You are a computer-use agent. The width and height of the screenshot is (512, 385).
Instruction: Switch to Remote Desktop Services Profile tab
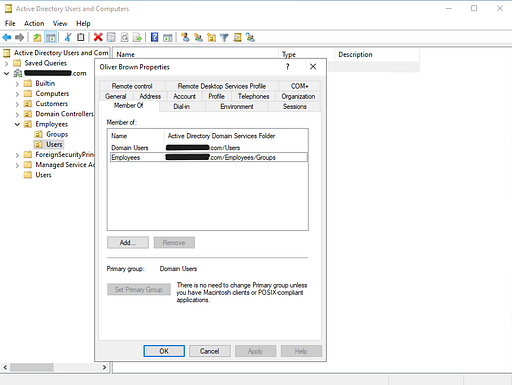[x=222, y=86]
